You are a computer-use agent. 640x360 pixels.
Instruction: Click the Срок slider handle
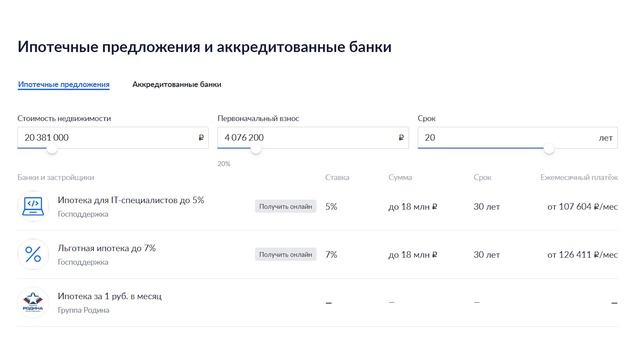pos(549,149)
